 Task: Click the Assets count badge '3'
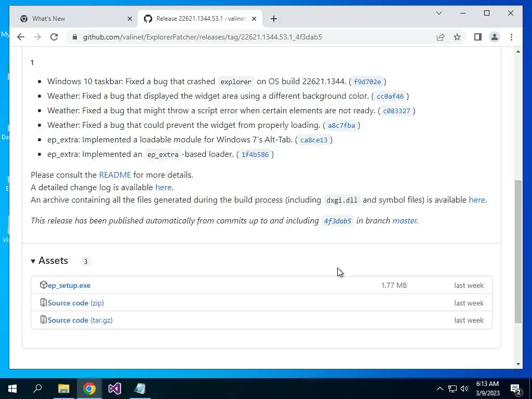click(x=86, y=262)
